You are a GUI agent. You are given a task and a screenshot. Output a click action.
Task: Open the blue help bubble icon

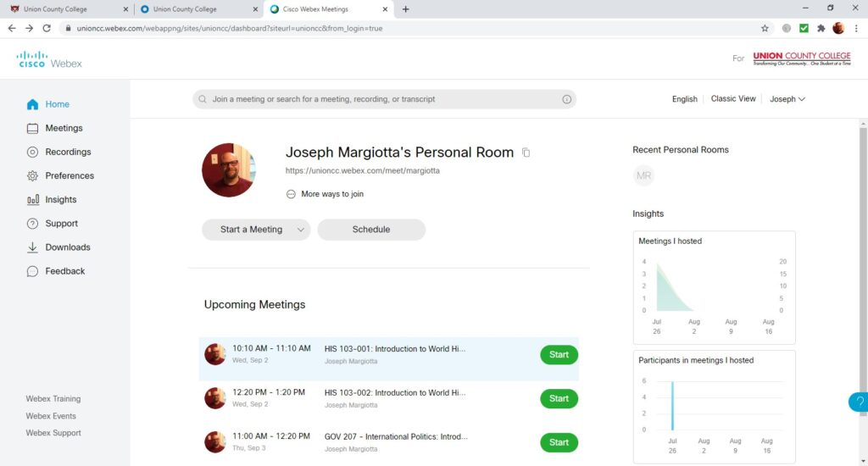point(859,402)
